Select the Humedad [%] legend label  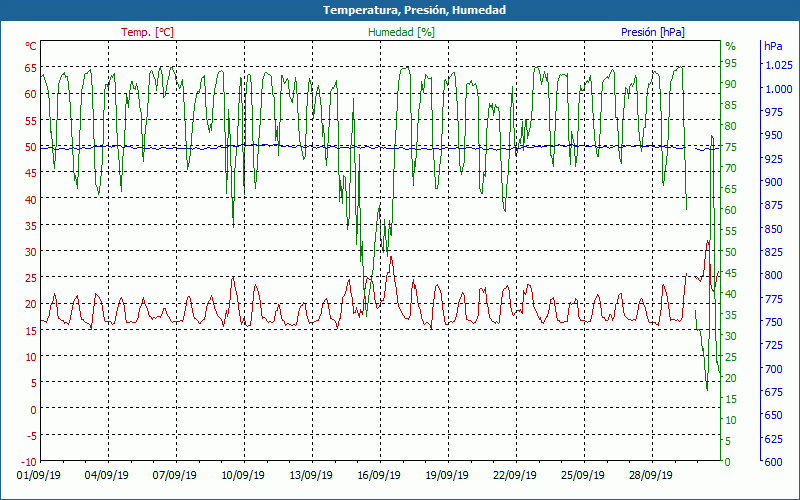(x=401, y=32)
